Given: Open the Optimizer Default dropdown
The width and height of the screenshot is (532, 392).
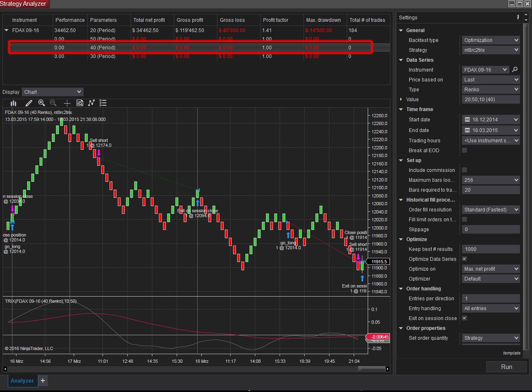Looking at the screenshot, I should 491,278.
